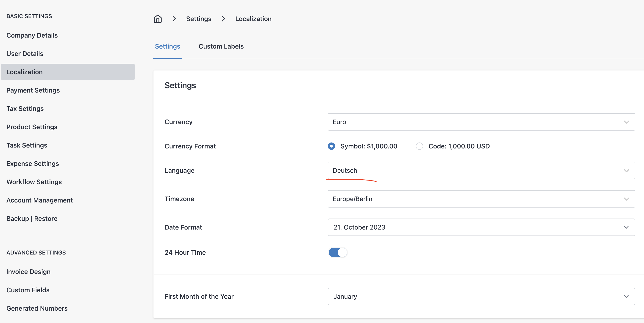Expand the Language dropdown arrow

click(626, 170)
